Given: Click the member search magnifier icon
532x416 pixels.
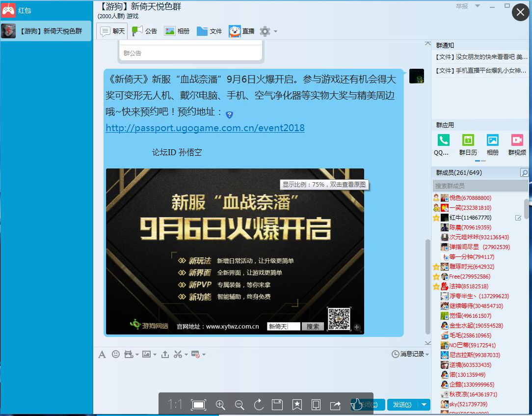Looking at the screenshot, I should [x=524, y=172].
